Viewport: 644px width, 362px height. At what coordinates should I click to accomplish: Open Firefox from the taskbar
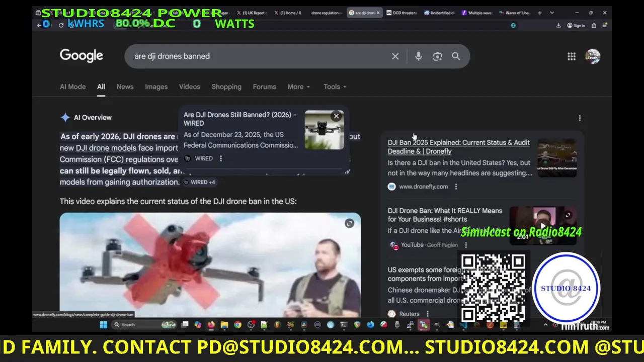[211, 325]
